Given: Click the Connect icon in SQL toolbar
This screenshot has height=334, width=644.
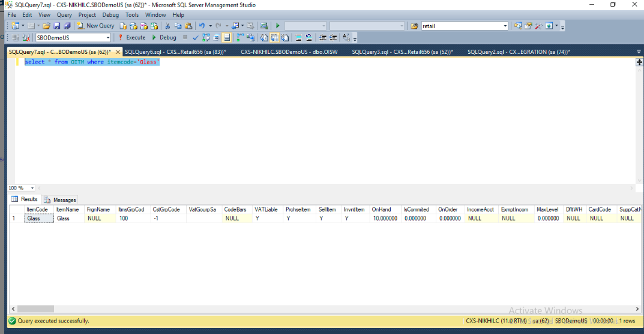Looking at the screenshot, I should point(16,38).
